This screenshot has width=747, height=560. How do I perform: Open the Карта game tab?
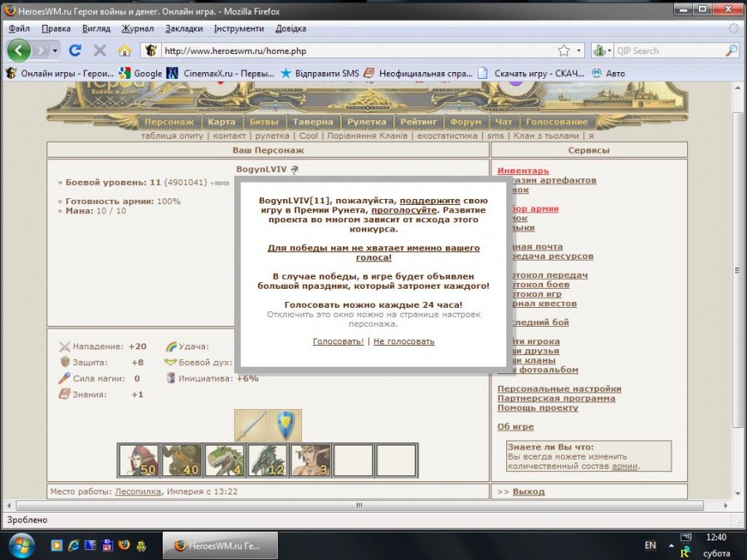(222, 121)
